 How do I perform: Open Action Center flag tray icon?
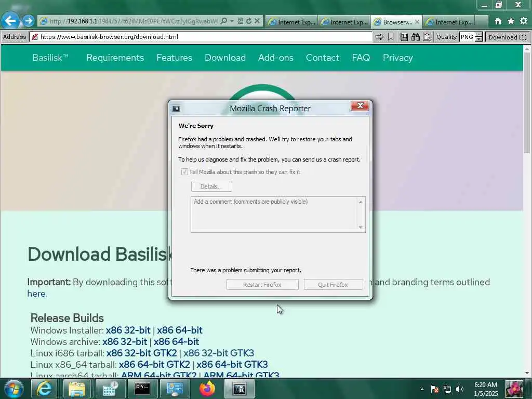(435, 389)
